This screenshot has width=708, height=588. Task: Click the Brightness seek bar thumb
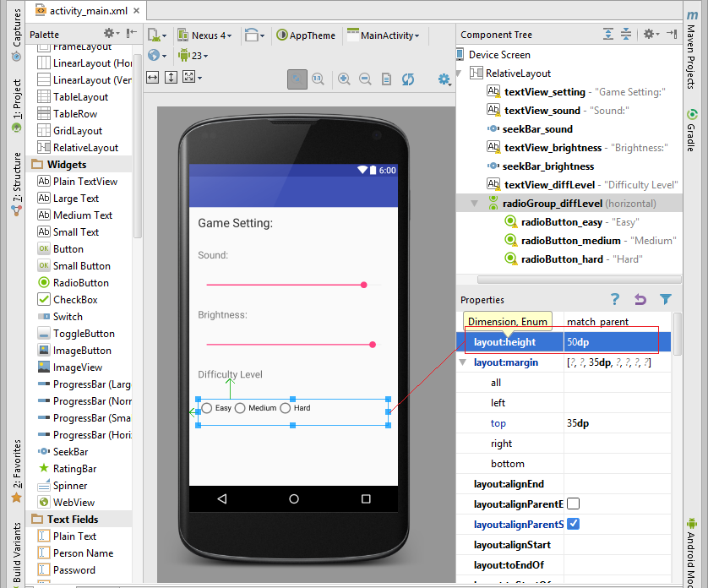[x=373, y=345]
